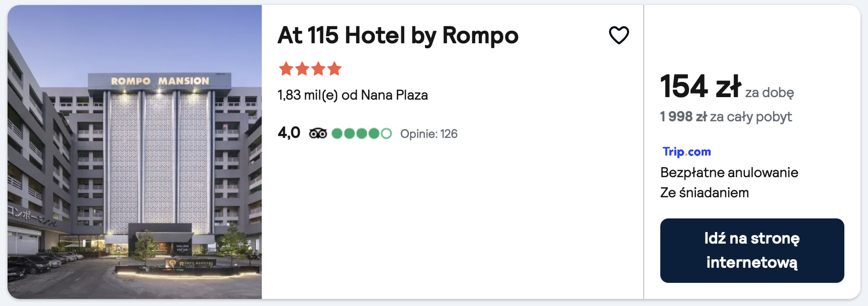Click the 4,0 rating score

(x=289, y=133)
